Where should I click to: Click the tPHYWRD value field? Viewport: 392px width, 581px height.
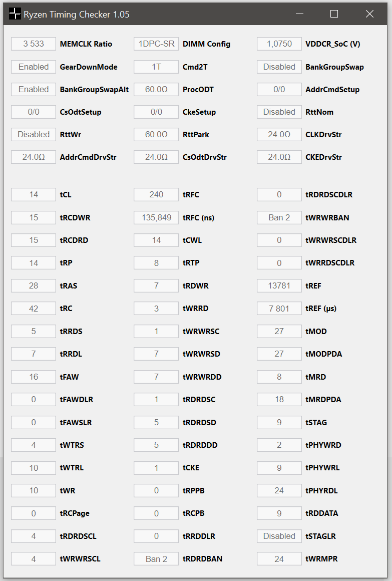[x=279, y=445]
